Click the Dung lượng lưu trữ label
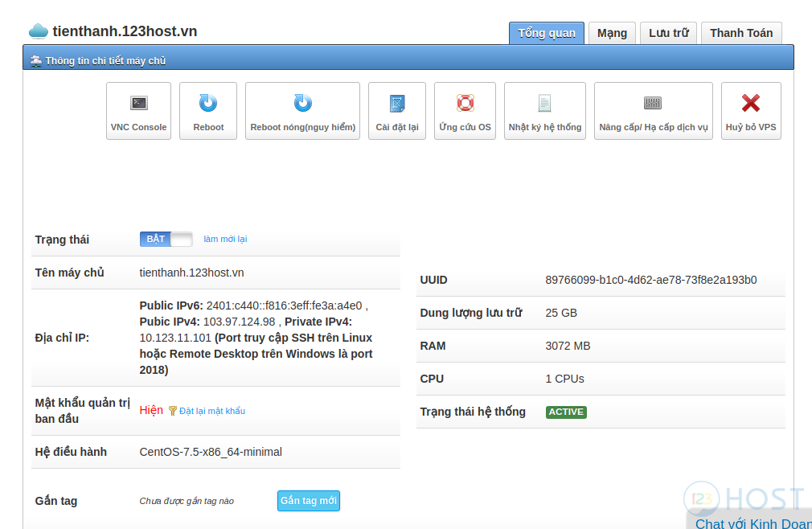Image resolution: width=812 pixels, height=529 pixels. click(471, 314)
